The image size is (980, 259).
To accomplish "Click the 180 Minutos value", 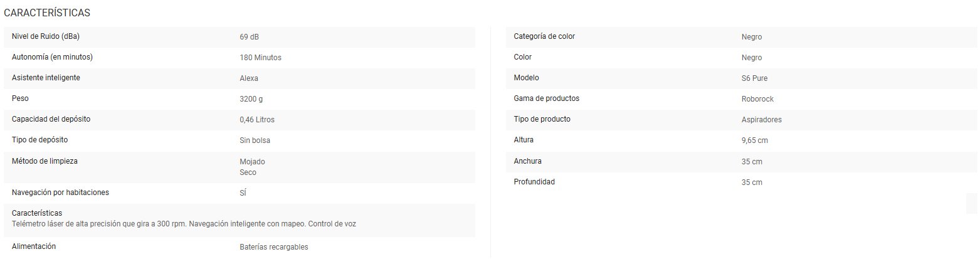I will [260, 58].
